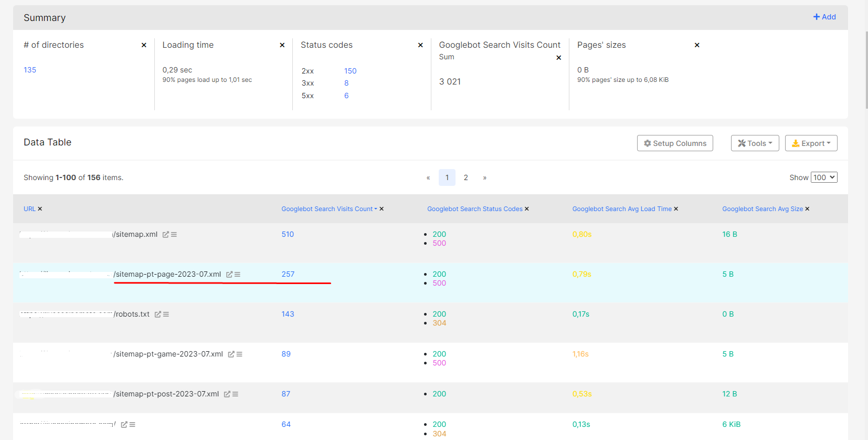Sort by Googlebot Search Status Codes header

point(475,209)
